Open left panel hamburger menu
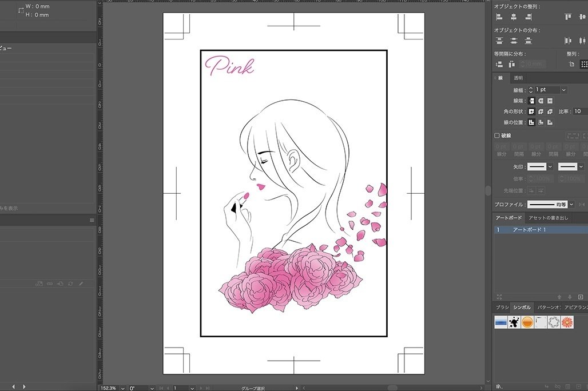The height and width of the screenshot is (391, 588). click(92, 221)
